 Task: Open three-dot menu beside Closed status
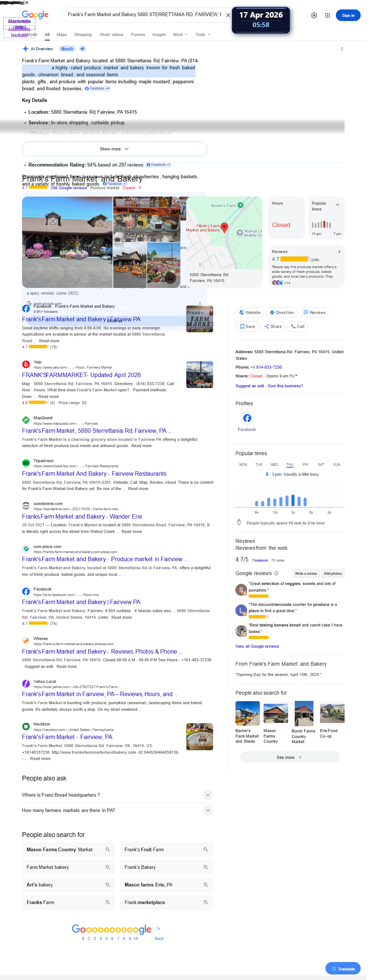[140, 187]
